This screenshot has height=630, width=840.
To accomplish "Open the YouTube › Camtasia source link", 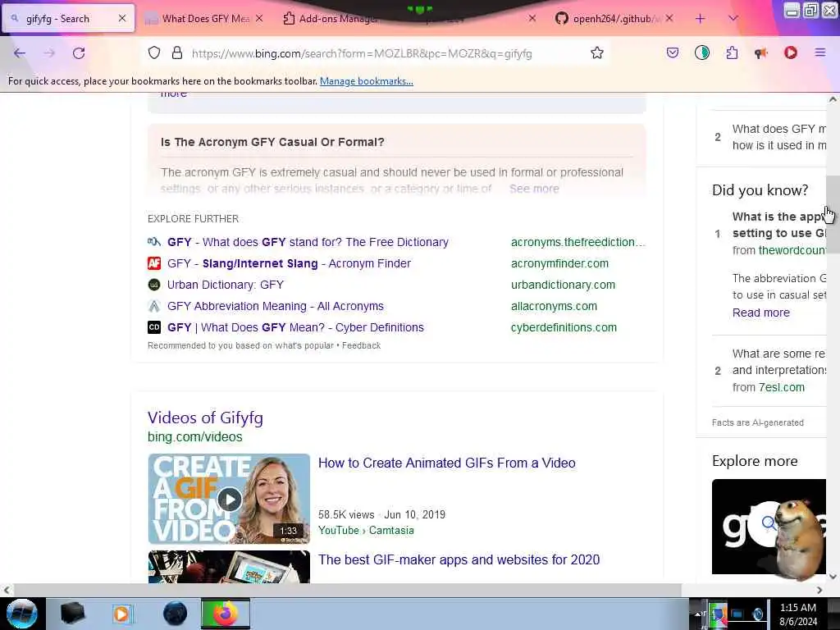I will (x=366, y=531).
